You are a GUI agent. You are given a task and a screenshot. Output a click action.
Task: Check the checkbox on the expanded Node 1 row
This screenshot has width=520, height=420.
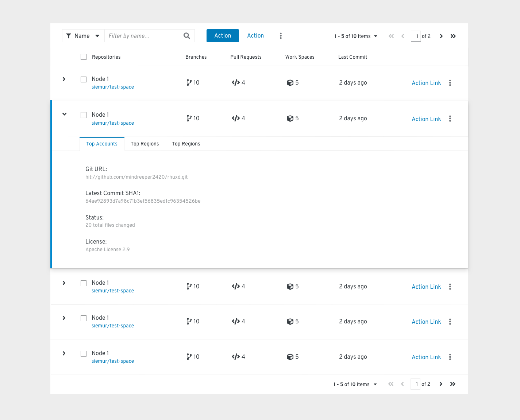(x=84, y=114)
